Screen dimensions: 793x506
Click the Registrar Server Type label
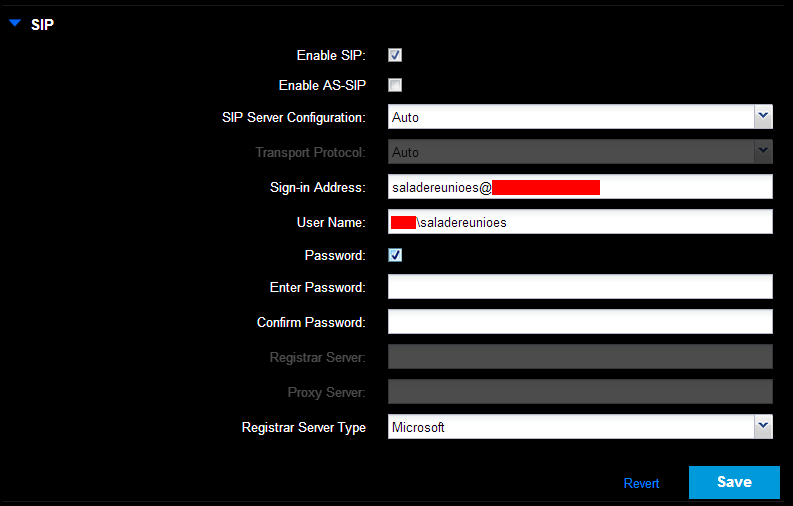pyautogui.click(x=303, y=428)
